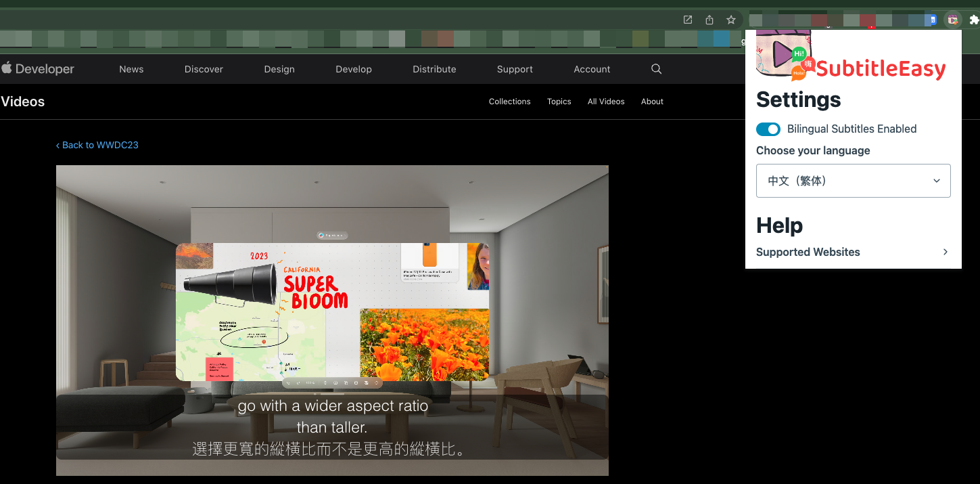Switch to the All Videos tab
Viewport: 980px width, 484px height.
point(606,101)
